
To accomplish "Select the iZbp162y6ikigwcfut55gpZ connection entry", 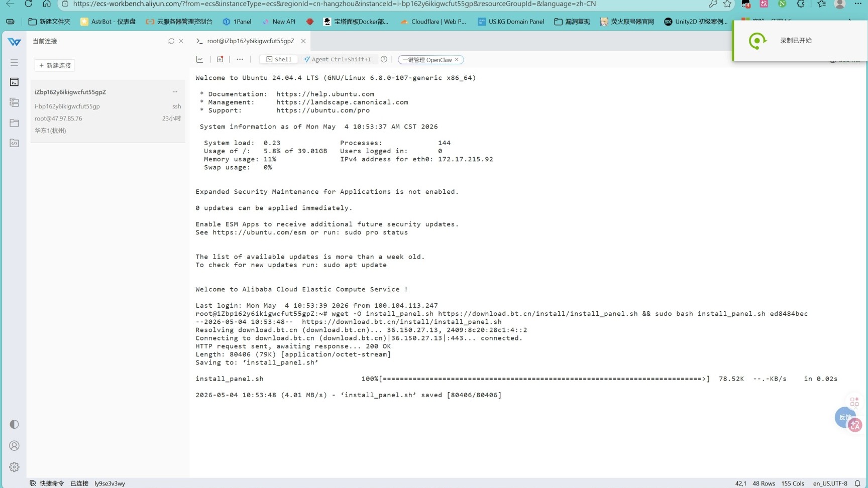I will (x=107, y=111).
